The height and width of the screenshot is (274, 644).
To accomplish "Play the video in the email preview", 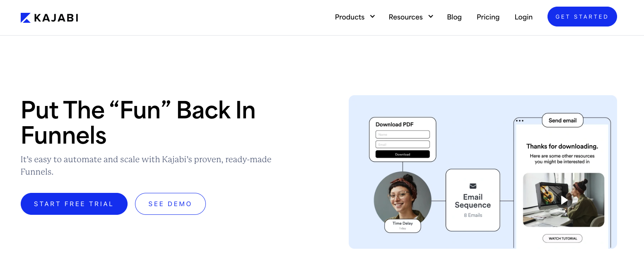I will pyautogui.click(x=564, y=200).
